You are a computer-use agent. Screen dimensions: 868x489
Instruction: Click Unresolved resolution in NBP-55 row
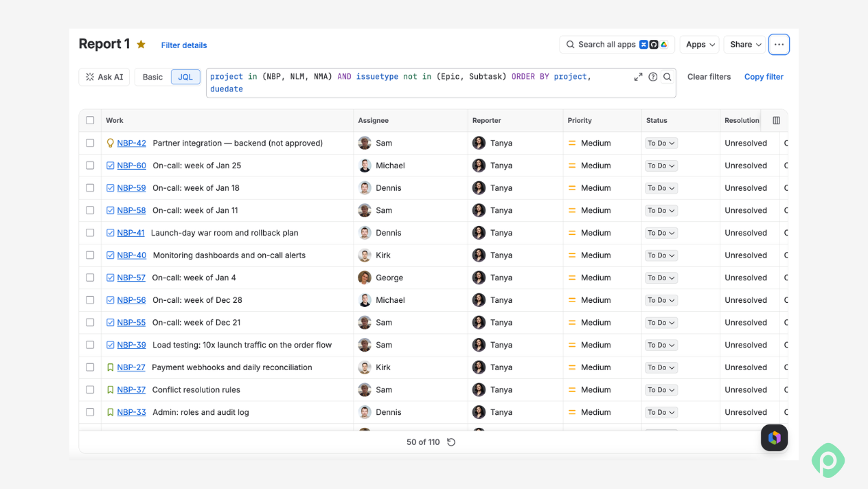[x=746, y=323]
